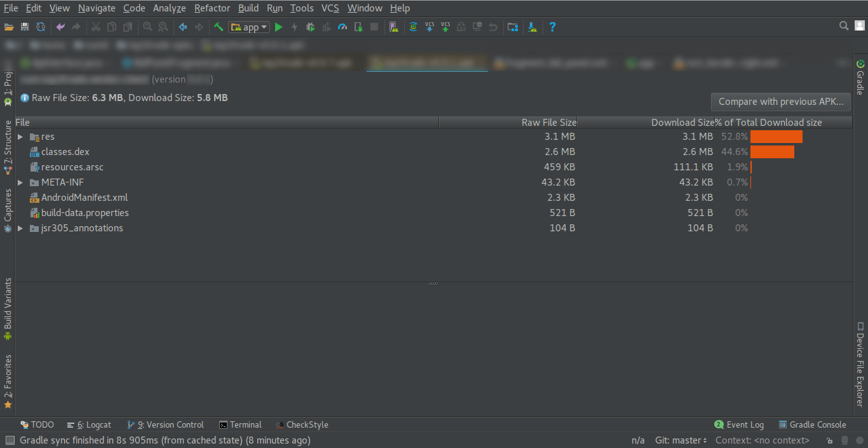Open the Build menu

(248, 8)
